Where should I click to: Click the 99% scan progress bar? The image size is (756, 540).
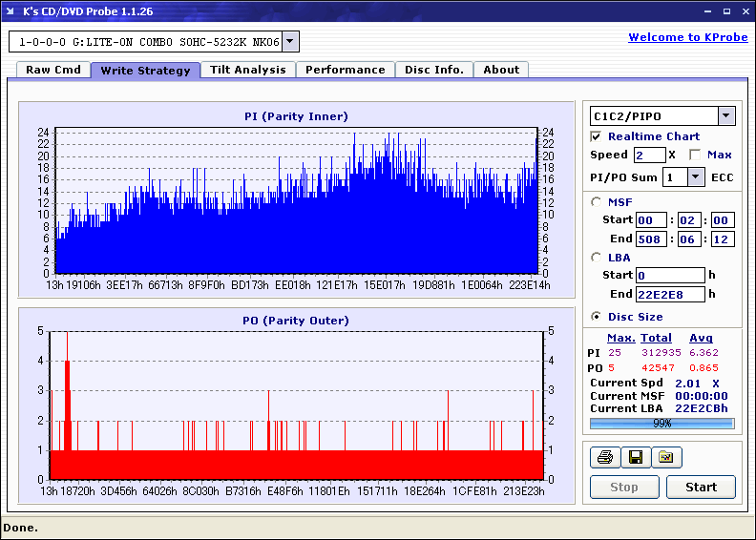(x=661, y=423)
